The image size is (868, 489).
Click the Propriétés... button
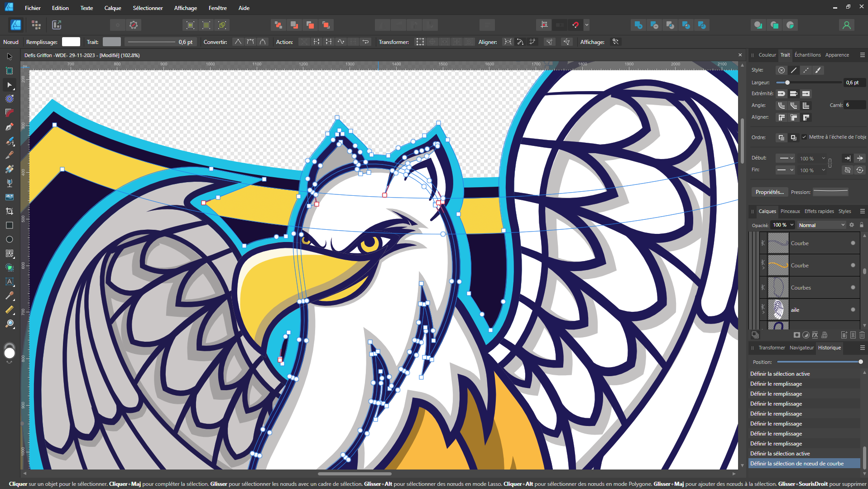(769, 192)
